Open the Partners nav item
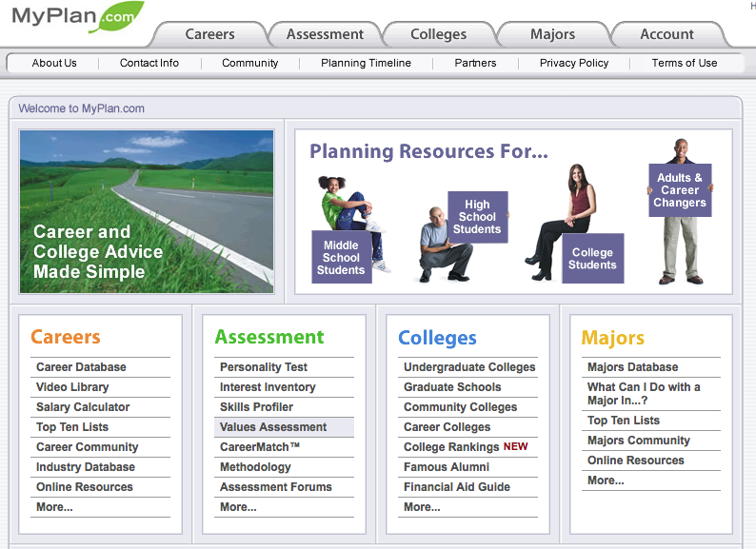 point(475,63)
